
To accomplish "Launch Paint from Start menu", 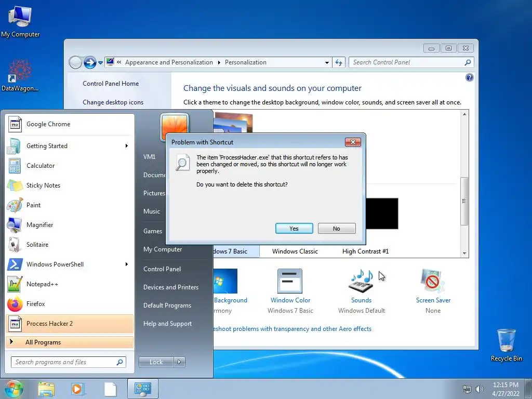I will (x=70, y=205).
